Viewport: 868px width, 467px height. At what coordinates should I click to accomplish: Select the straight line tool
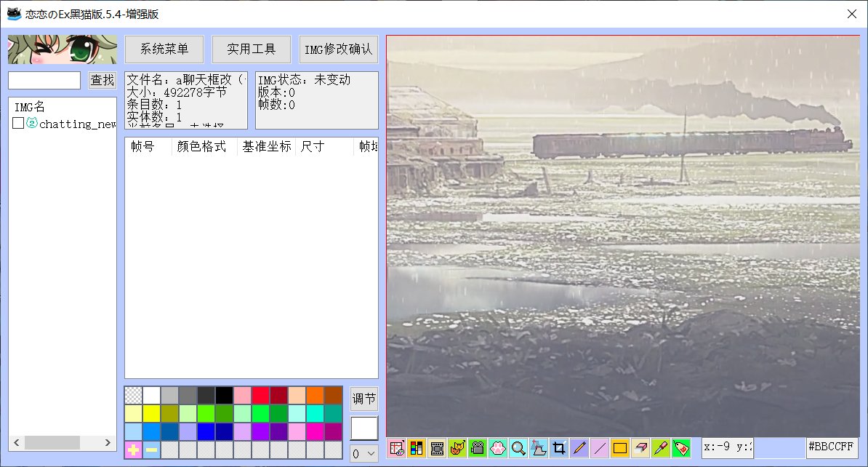[600, 448]
